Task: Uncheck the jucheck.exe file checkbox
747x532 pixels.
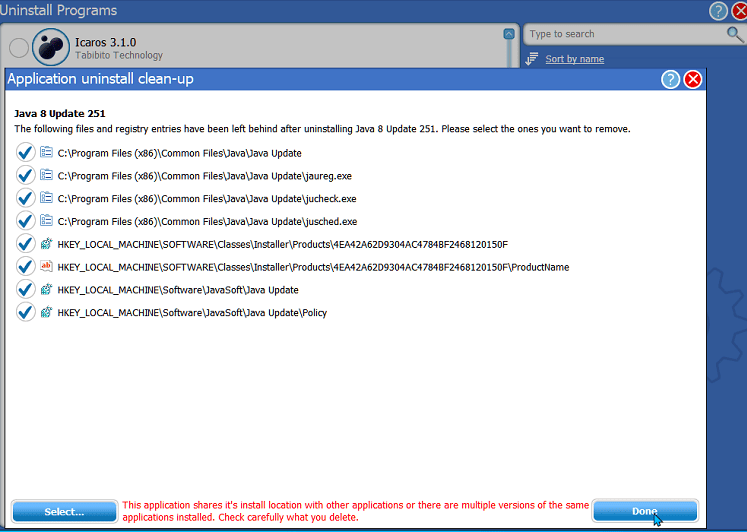Action: click(x=25, y=198)
